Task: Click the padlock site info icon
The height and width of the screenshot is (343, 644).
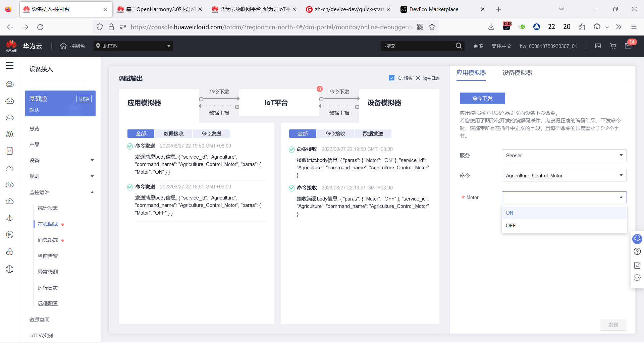Action: (x=111, y=27)
